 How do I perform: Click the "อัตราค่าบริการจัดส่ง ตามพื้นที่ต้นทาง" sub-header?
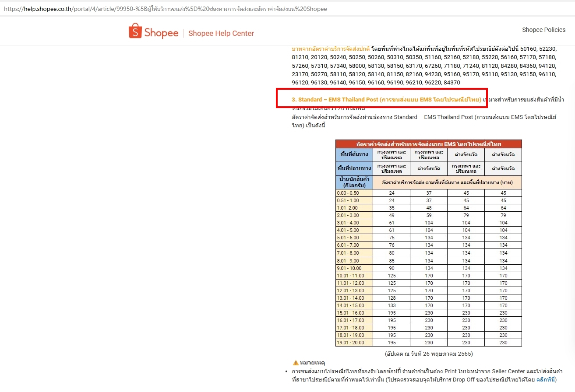[447, 182]
